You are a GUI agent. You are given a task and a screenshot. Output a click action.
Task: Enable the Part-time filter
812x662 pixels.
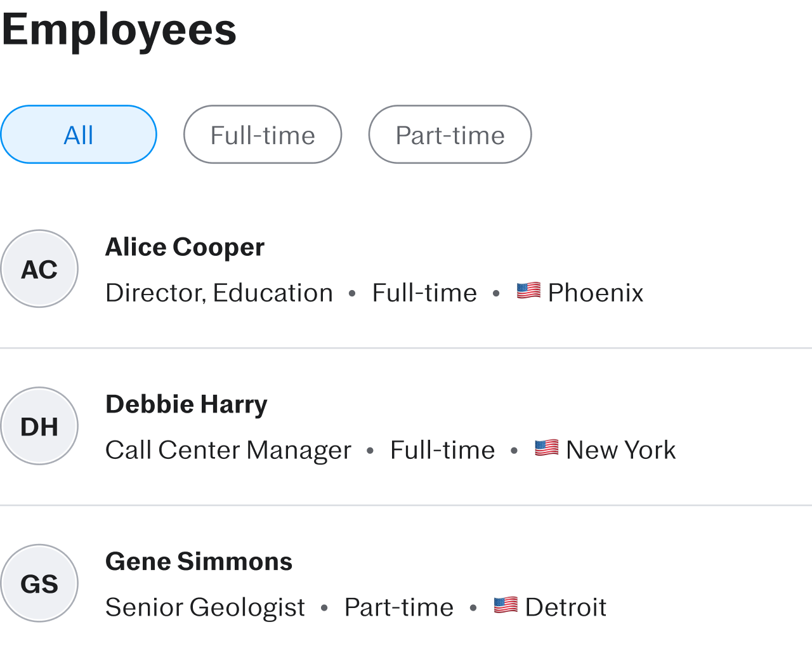(x=450, y=135)
